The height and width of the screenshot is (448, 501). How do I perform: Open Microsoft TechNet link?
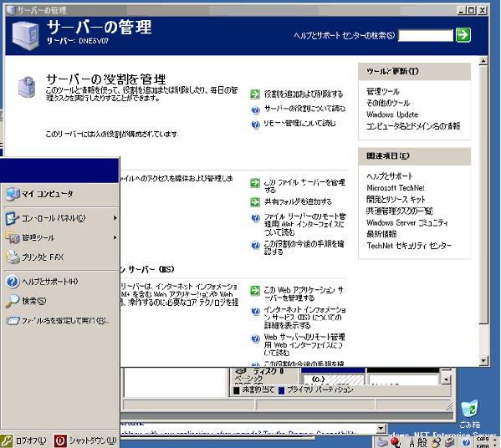point(396,188)
